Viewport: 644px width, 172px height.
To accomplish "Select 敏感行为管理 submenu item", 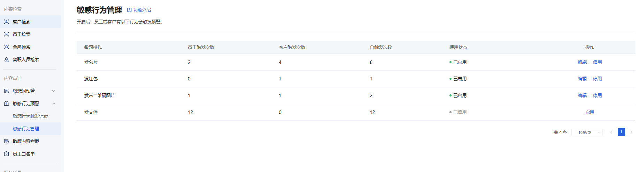I will pyautogui.click(x=31, y=129).
